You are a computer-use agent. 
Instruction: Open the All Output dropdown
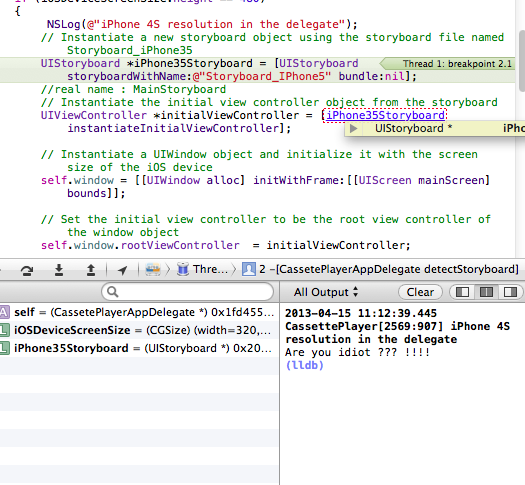(x=326, y=292)
